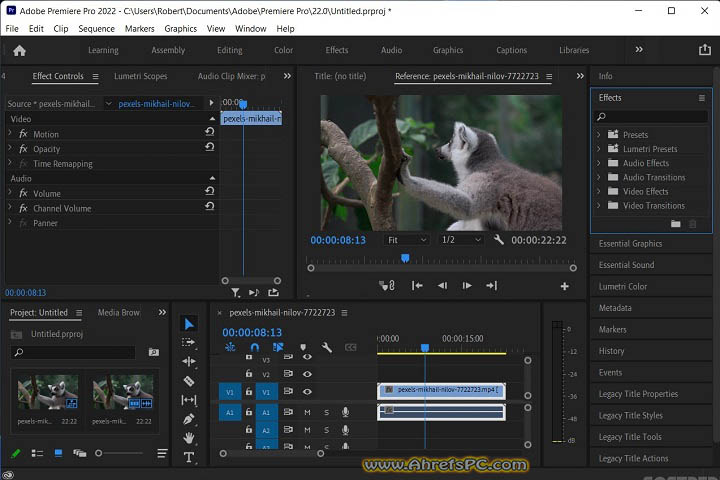Select the Hand tool
720x480 pixels.
click(189, 438)
